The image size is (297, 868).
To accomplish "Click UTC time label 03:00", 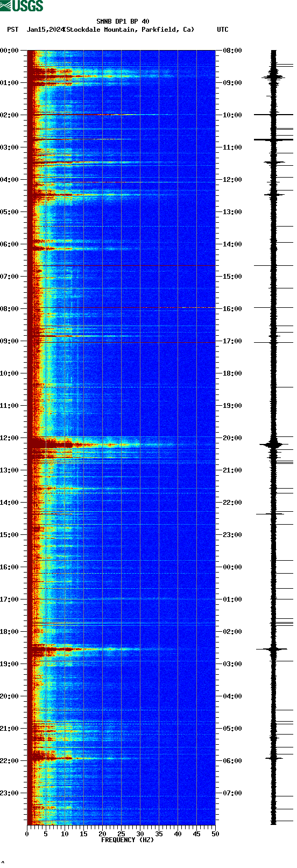I will (232, 664).
